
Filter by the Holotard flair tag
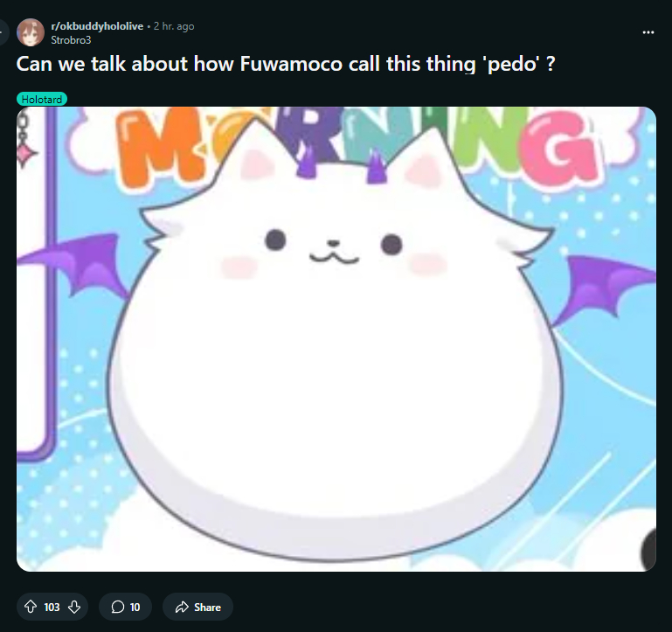pyautogui.click(x=42, y=99)
